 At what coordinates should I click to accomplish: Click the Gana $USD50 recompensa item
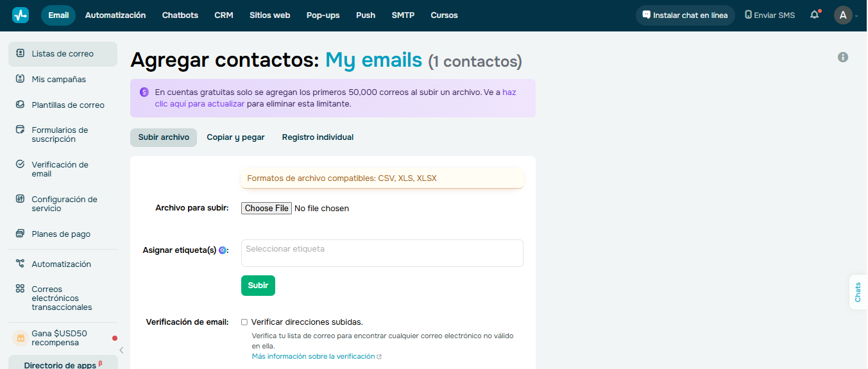(63, 338)
